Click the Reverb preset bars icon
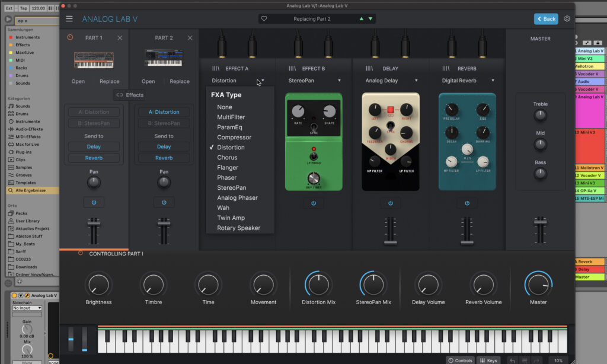607x364 pixels. 446,69
